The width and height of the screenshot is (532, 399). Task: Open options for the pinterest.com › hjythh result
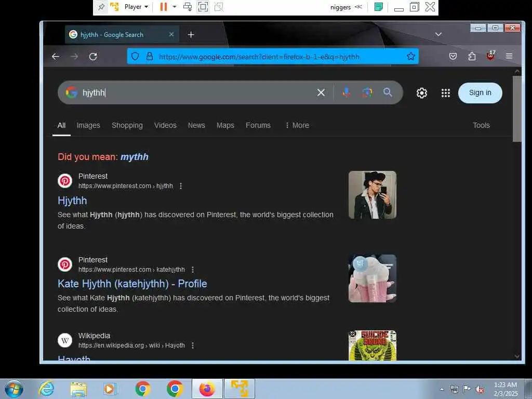click(x=181, y=186)
